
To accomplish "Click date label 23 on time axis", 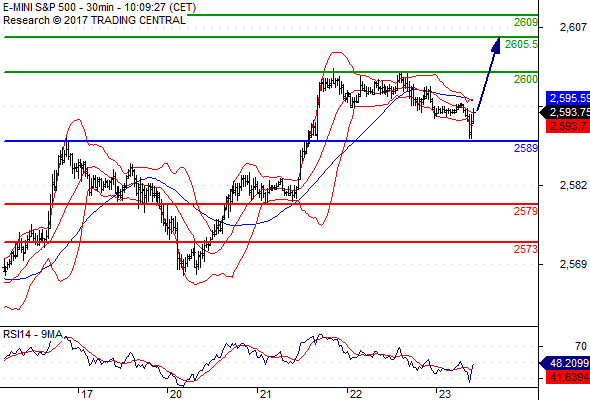I will click(x=445, y=394).
